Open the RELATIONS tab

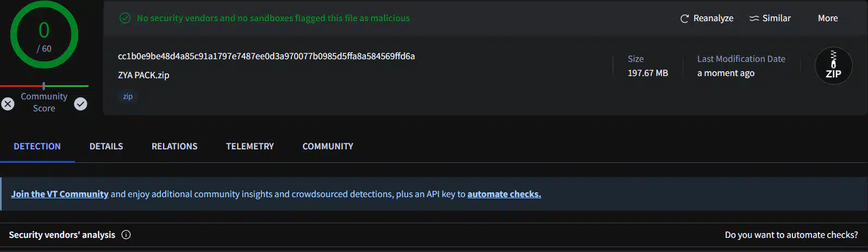coord(174,146)
